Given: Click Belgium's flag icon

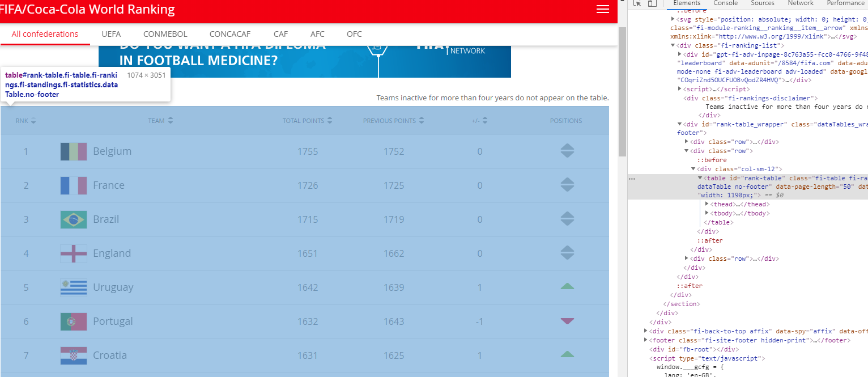Looking at the screenshot, I should click(74, 151).
